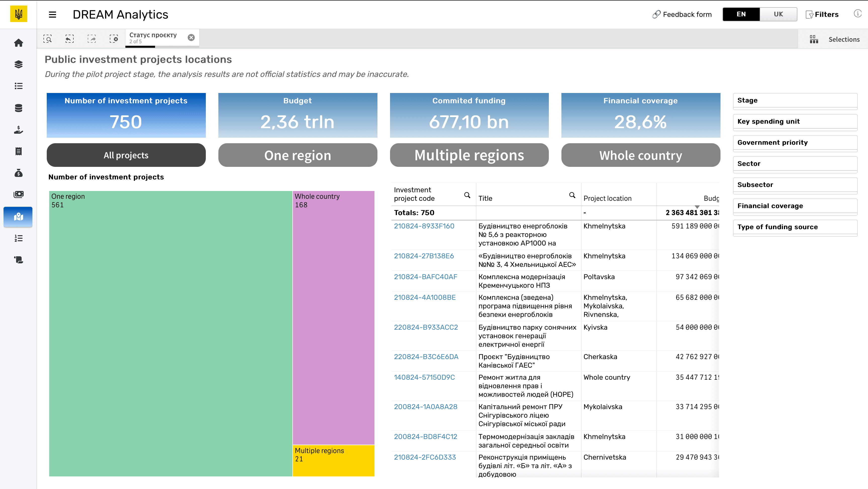
Task: Open the bulleted list sidebar icon
Action: pyautogui.click(x=19, y=86)
